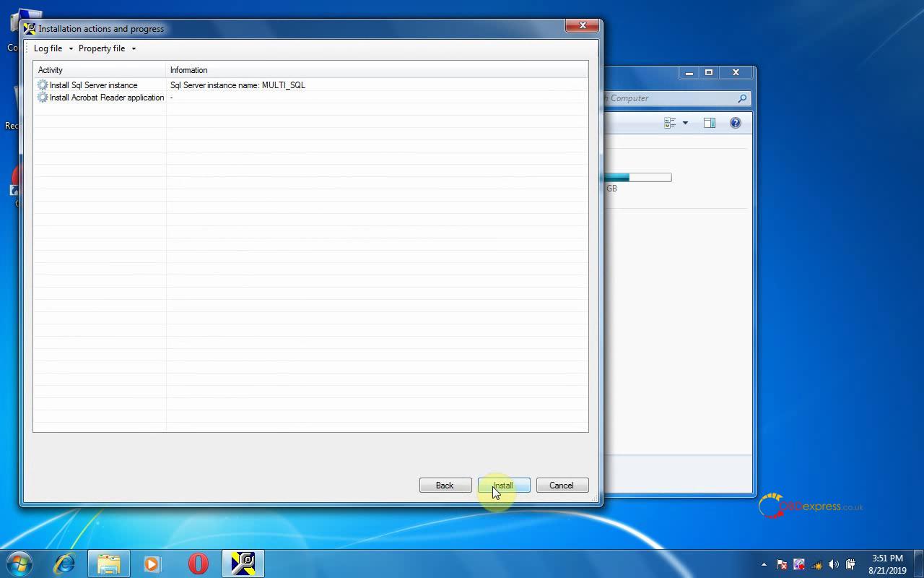
Task: Click gear icon for Install Sql Server instance
Action: coord(43,85)
